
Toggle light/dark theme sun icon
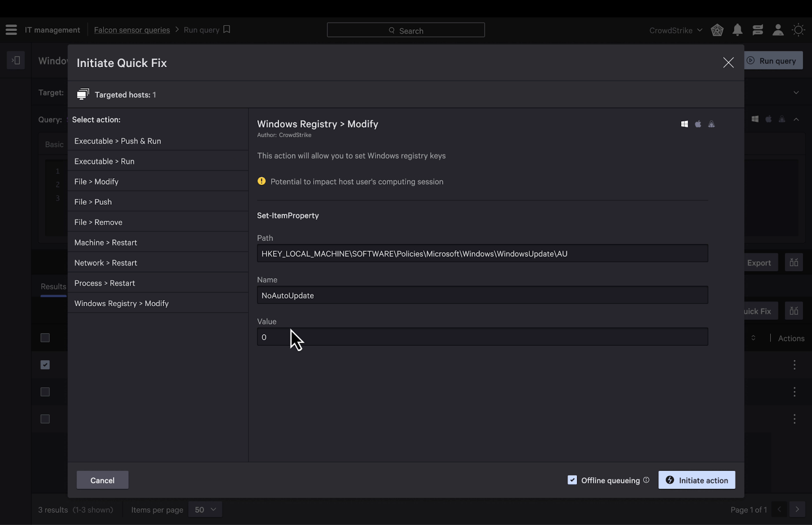[x=798, y=30]
